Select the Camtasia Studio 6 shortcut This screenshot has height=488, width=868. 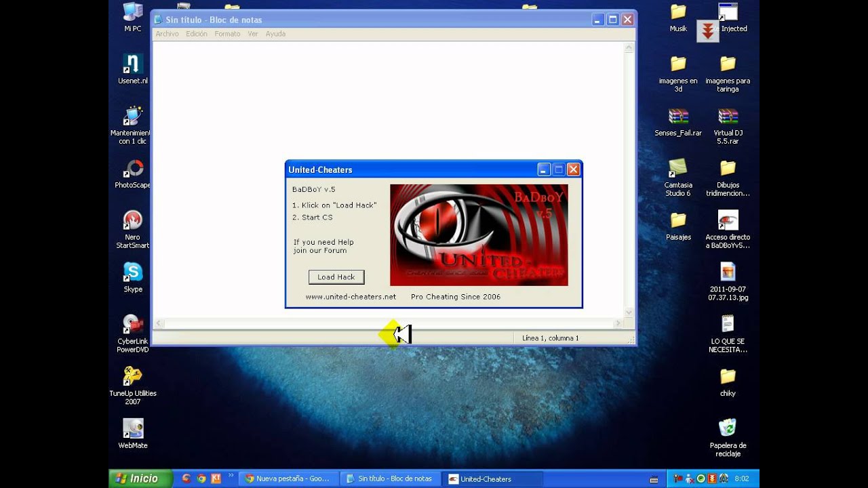(678, 178)
